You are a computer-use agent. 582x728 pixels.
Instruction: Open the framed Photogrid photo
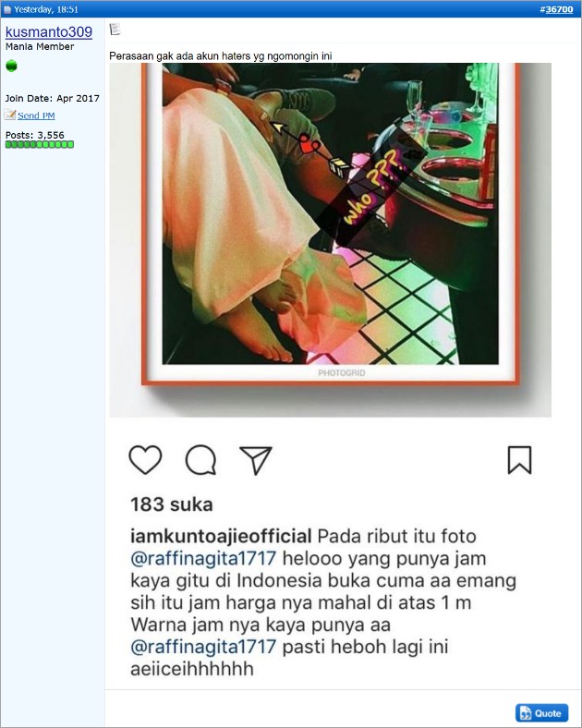[x=331, y=224]
